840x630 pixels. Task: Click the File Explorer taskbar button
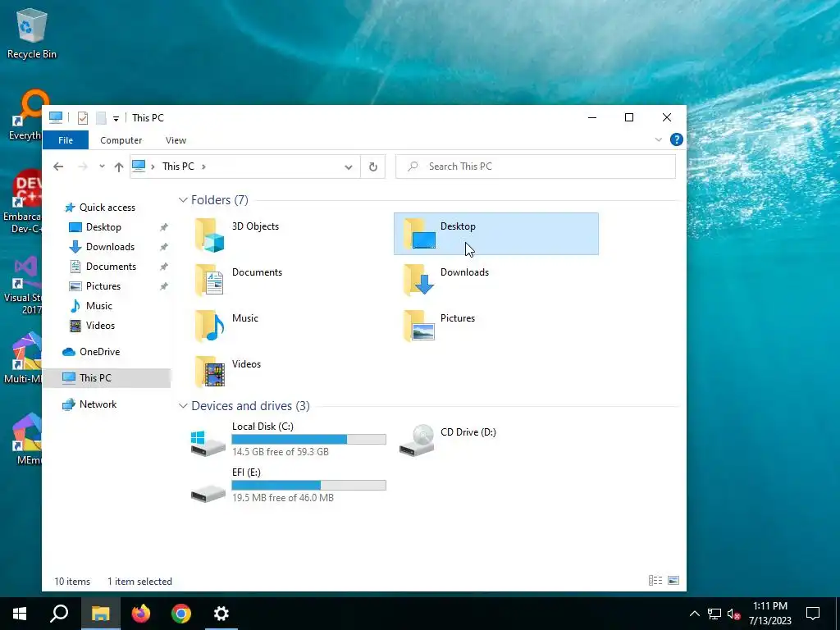(100, 614)
